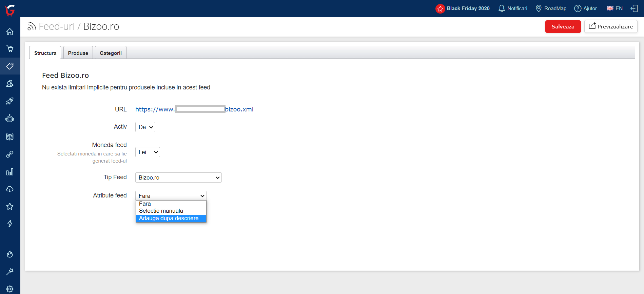Click the Previzualizare button
The image size is (644, 294).
point(611,26)
